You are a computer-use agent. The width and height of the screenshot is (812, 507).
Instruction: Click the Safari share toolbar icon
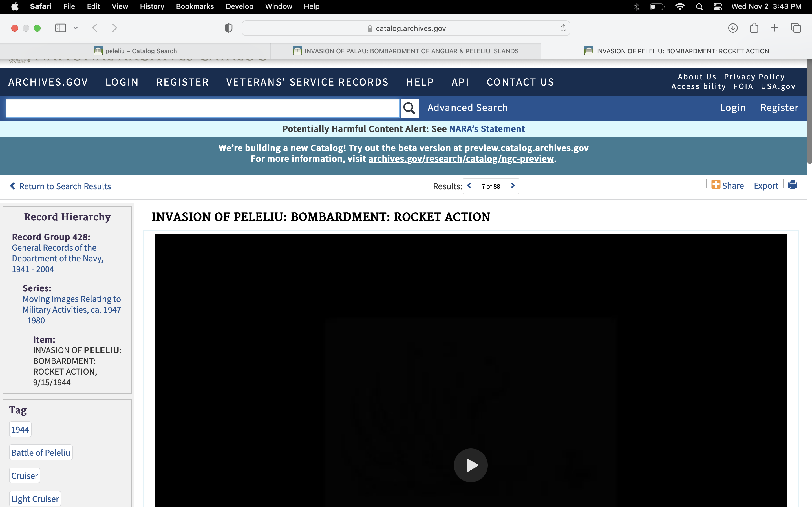pos(754,28)
